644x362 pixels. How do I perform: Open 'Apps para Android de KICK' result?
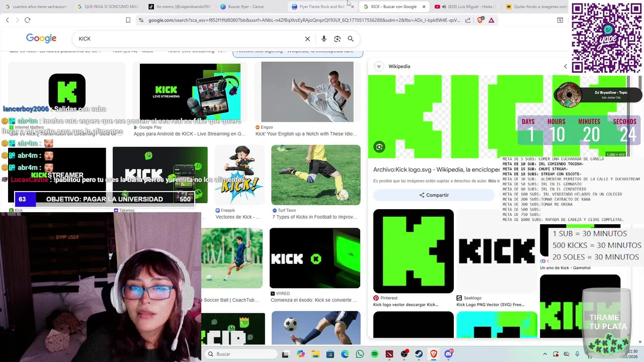[190, 134]
